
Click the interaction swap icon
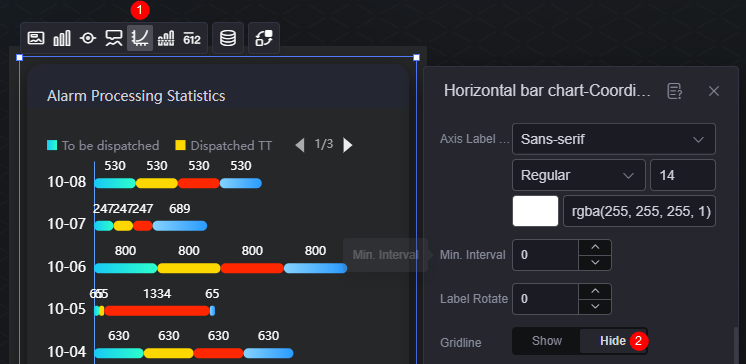click(264, 38)
